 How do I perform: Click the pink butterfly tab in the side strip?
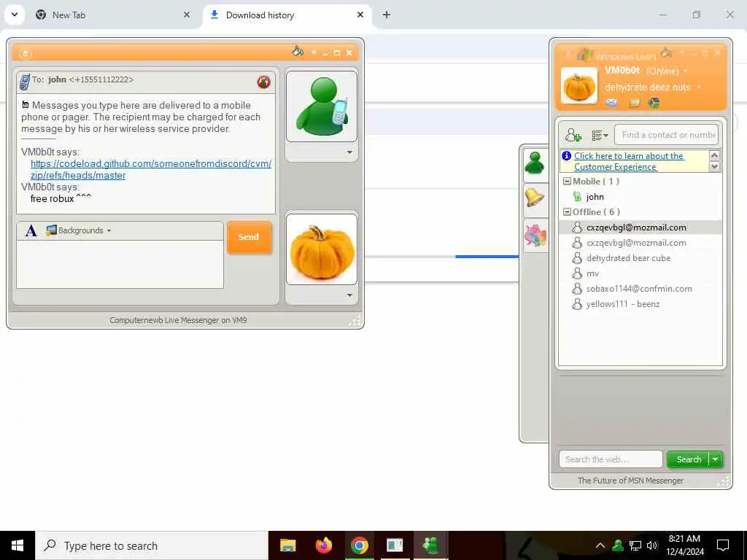535,236
